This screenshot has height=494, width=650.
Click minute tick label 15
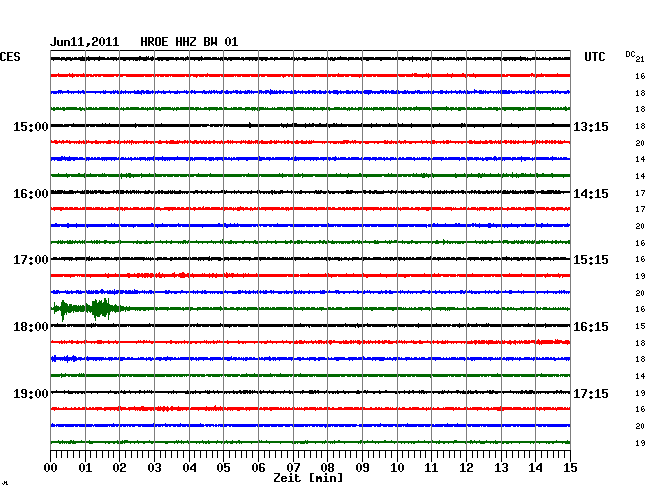coord(570,467)
